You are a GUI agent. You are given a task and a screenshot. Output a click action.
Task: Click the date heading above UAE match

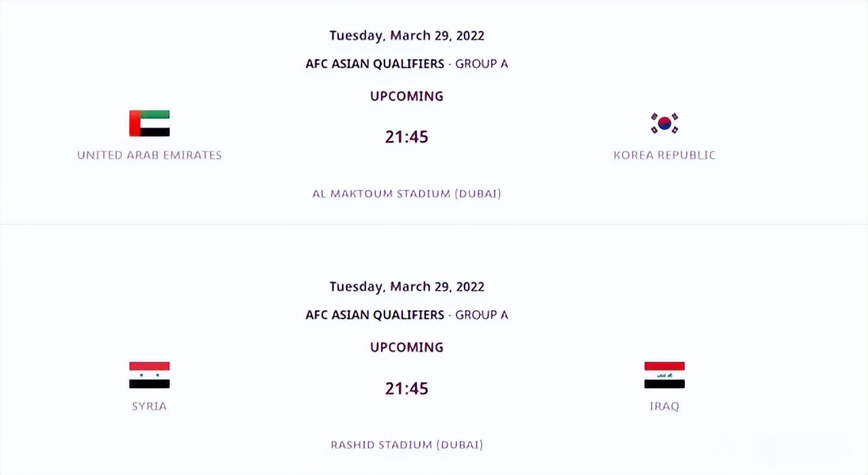click(407, 35)
